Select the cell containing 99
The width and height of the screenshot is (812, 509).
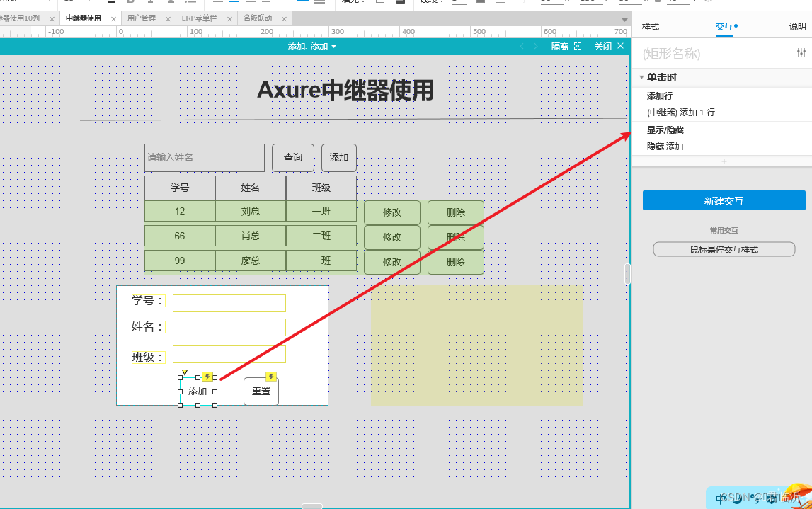[180, 261]
